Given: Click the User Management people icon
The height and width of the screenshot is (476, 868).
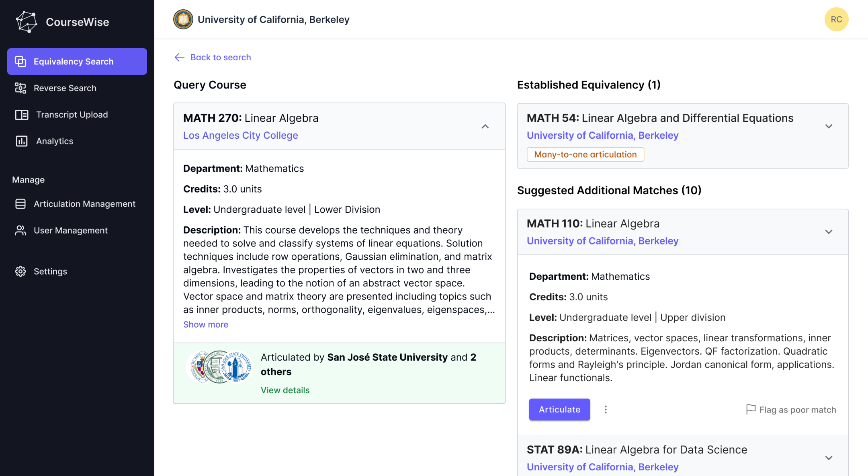Looking at the screenshot, I should [x=20, y=230].
